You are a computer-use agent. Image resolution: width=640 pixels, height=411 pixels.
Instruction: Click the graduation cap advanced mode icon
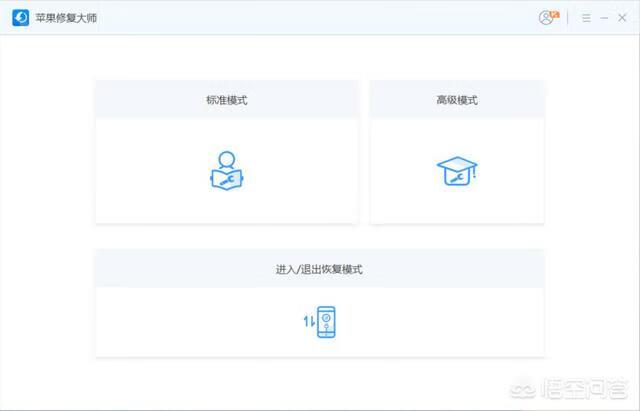457,171
